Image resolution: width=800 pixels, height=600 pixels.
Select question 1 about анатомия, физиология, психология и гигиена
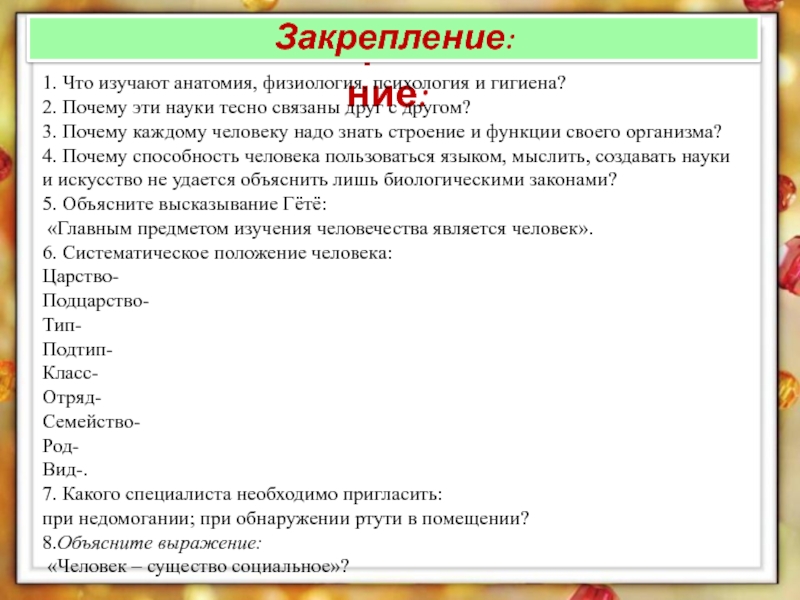[x=305, y=83]
